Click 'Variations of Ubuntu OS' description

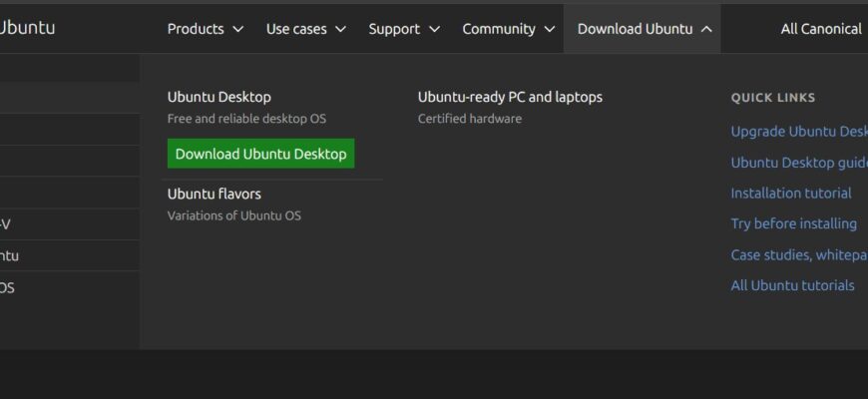(234, 215)
